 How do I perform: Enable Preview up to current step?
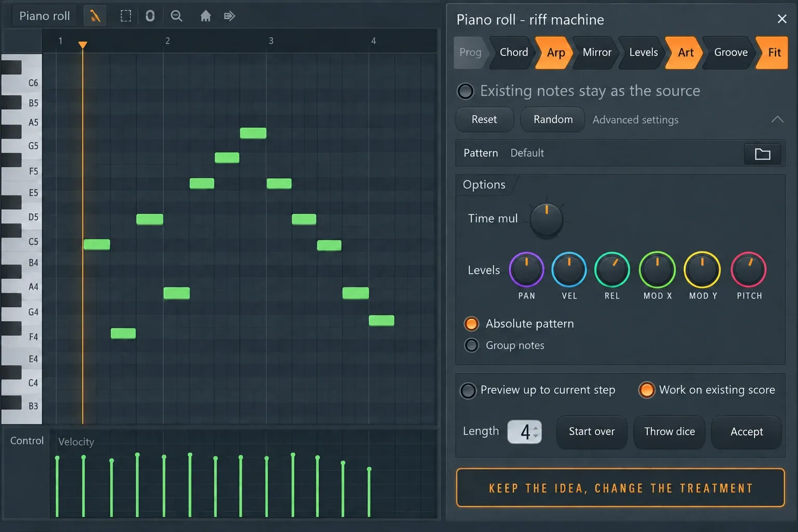click(x=468, y=391)
